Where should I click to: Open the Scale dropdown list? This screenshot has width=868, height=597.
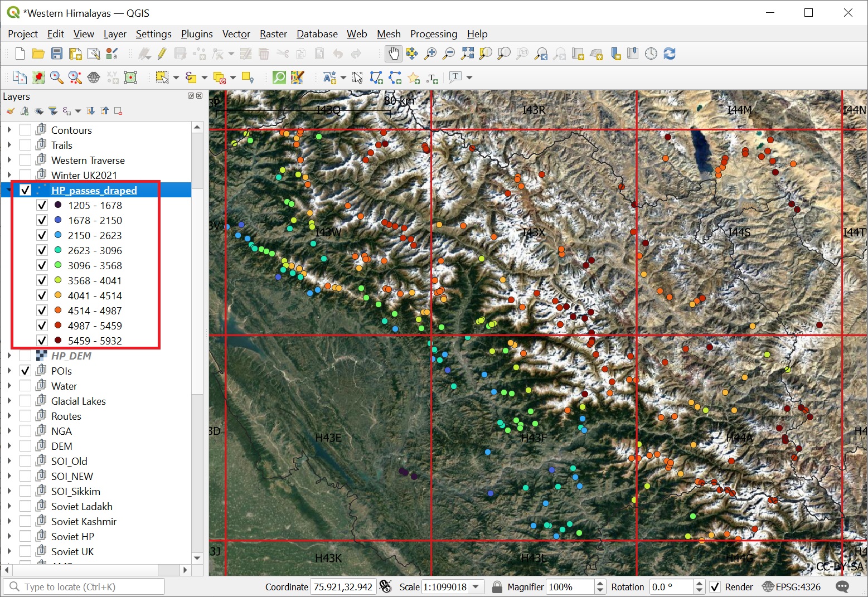click(x=476, y=587)
